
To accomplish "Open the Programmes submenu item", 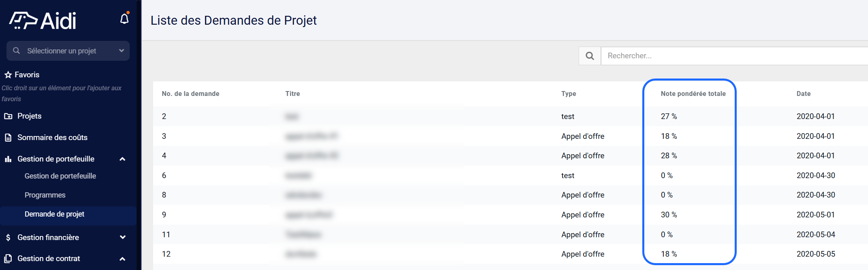I will pos(45,195).
